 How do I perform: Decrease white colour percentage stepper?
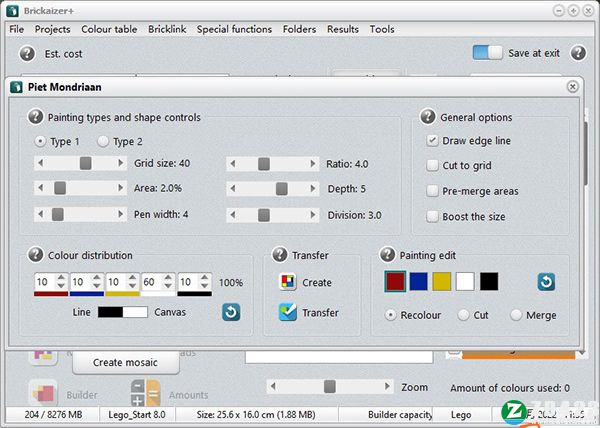point(168,286)
